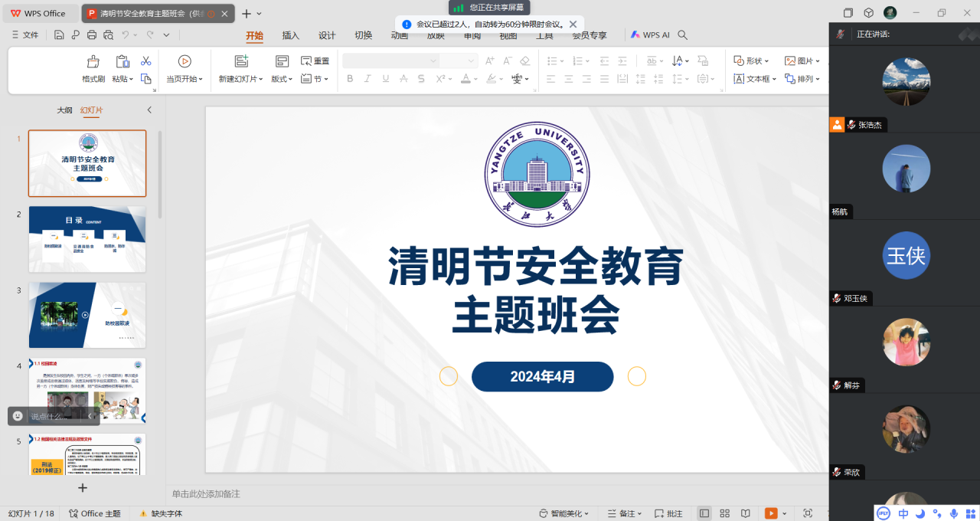Image resolution: width=980 pixels, height=521 pixels.
Task: Click the Format Painter (格式刷) icon
Action: click(x=93, y=62)
